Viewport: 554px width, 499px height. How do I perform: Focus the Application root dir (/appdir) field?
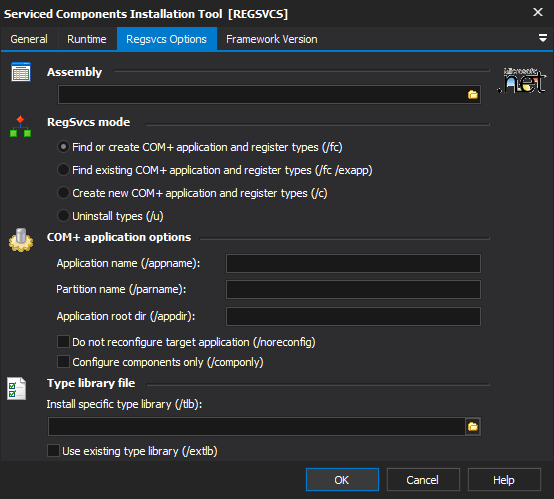(x=353, y=316)
